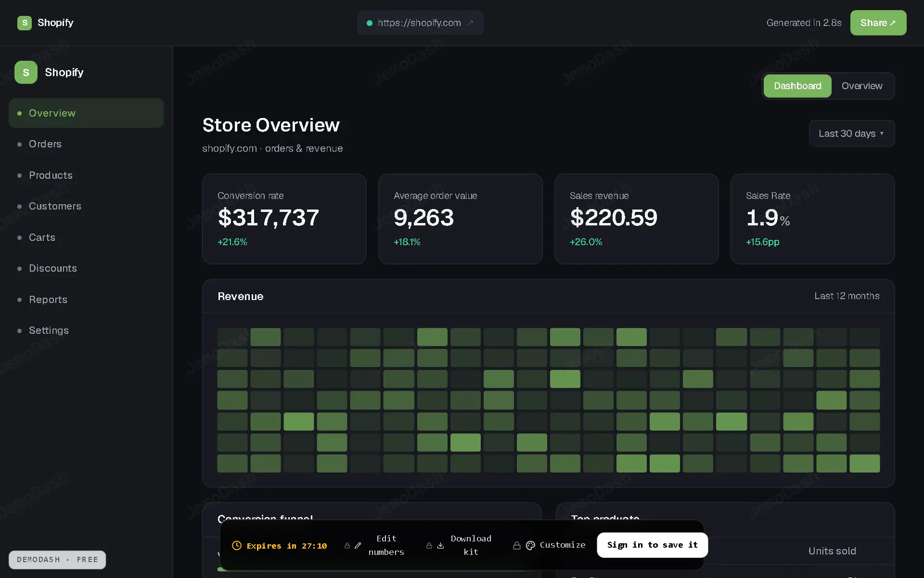Click the Store Overview heading

tap(271, 125)
